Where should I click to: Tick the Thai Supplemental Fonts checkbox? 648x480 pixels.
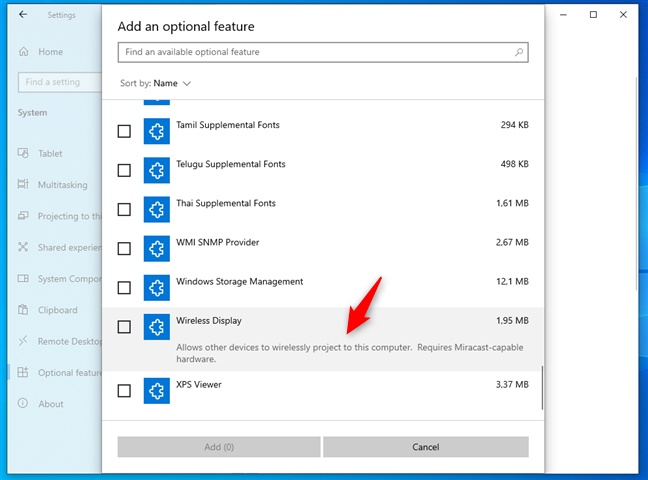(x=124, y=209)
